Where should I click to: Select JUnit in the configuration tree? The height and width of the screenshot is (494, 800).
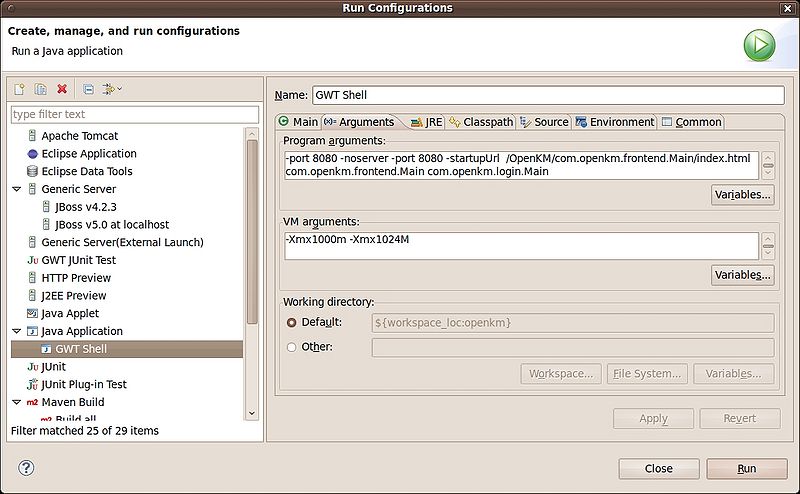click(54, 366)
